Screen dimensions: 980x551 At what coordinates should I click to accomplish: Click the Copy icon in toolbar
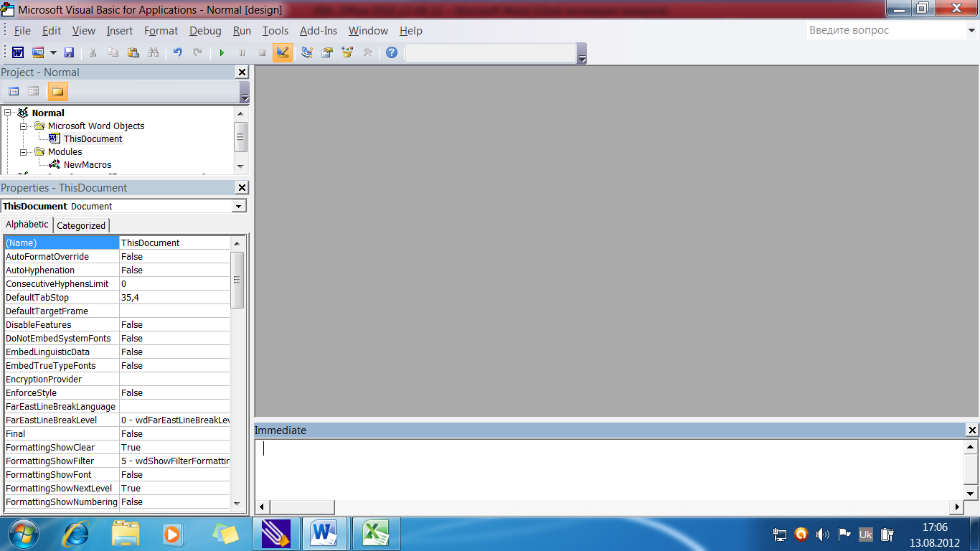click(x=113, y=52)
